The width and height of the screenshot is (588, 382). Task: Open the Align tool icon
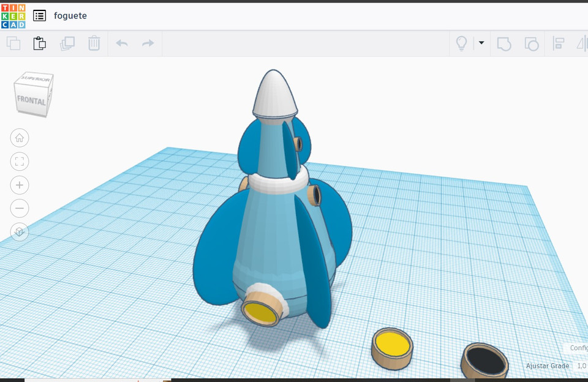click(x=559, y=43)
